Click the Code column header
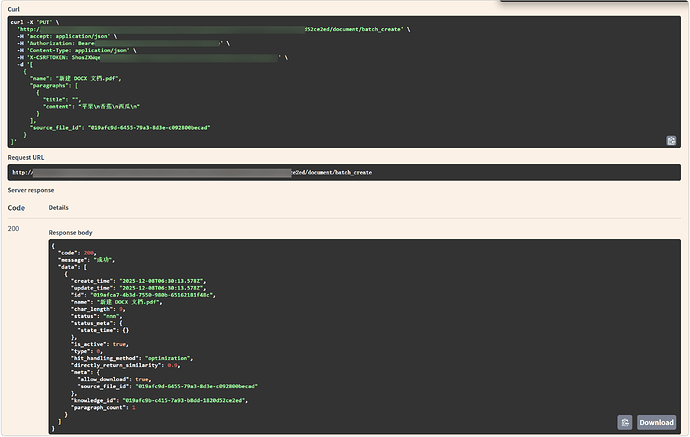The image size is (690, 437). (x=16, y=208)
